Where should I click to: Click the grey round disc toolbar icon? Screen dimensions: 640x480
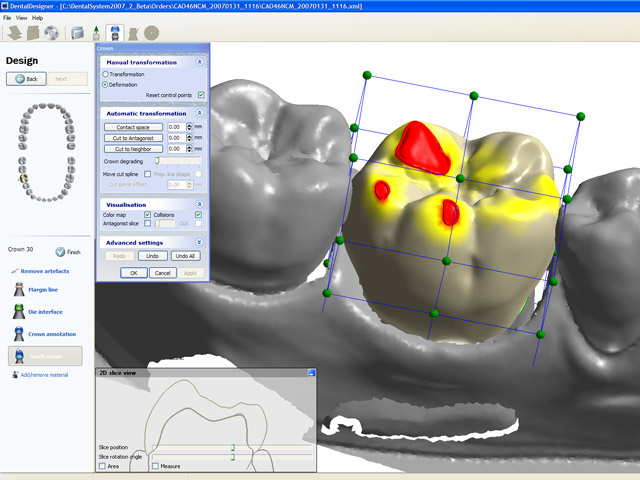151,33
